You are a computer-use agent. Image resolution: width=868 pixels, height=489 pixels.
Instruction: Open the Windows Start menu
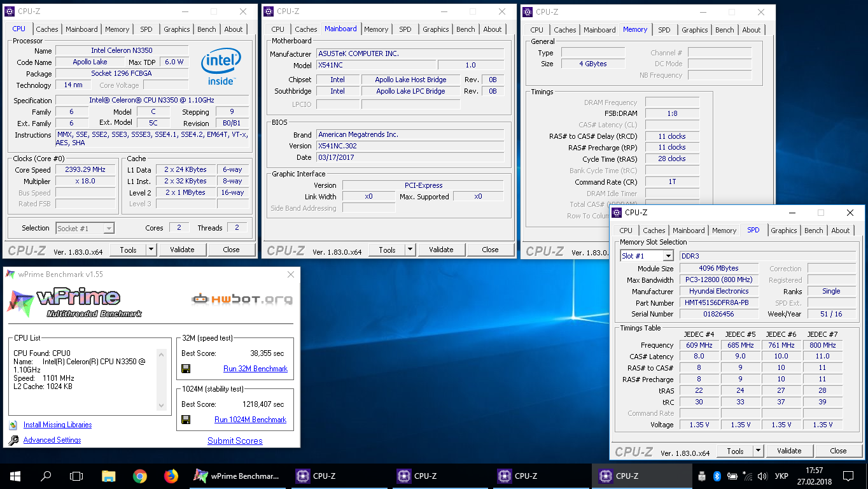pos(15,476)
